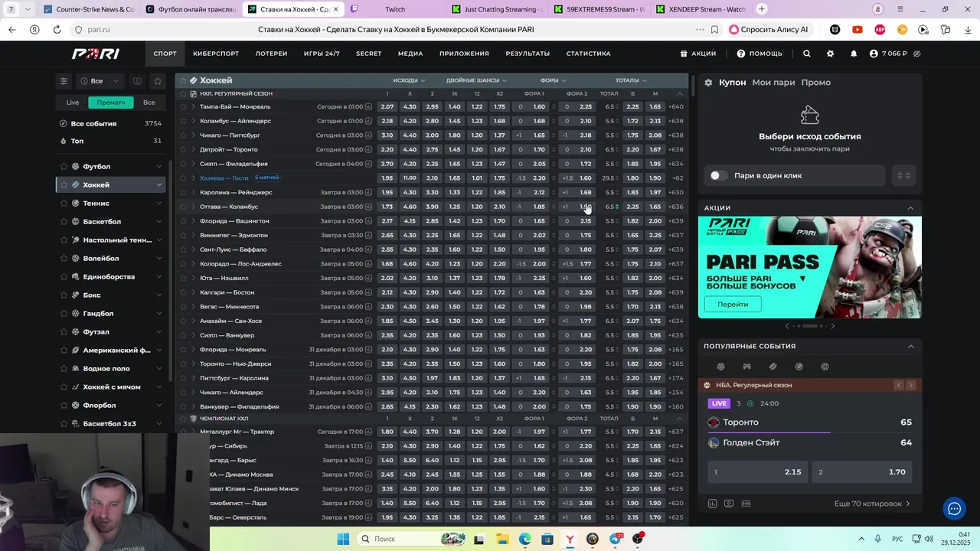Enable Пари в один клик switch
The height and width of the screenshot is (551, 980).
(718, 175)
